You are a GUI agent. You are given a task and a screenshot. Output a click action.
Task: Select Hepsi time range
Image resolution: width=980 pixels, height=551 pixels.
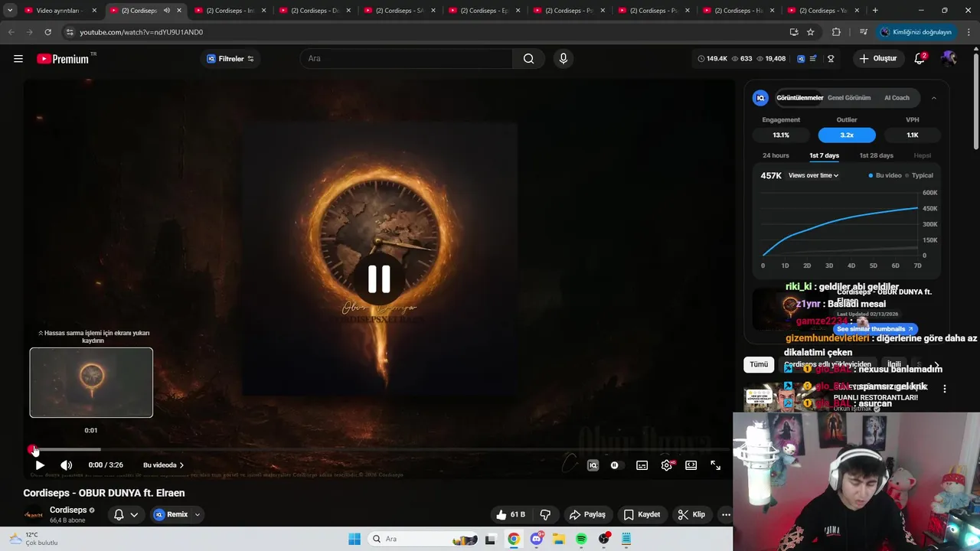(923, 155)
